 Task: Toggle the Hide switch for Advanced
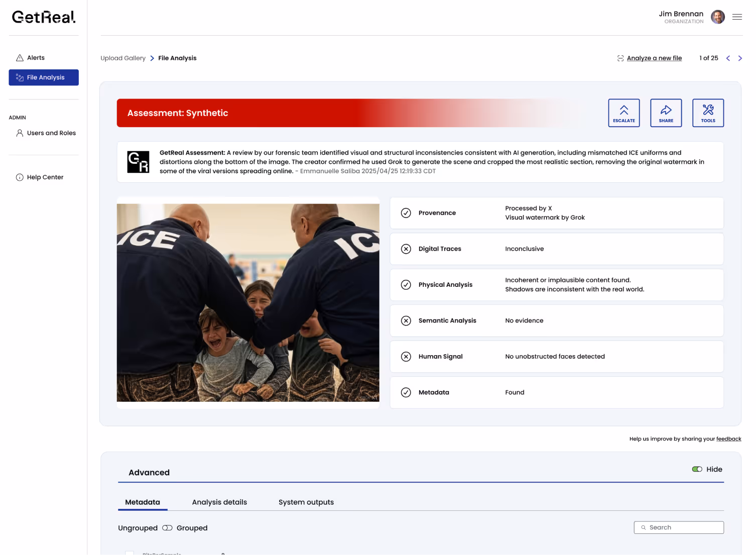click(697, 469)
